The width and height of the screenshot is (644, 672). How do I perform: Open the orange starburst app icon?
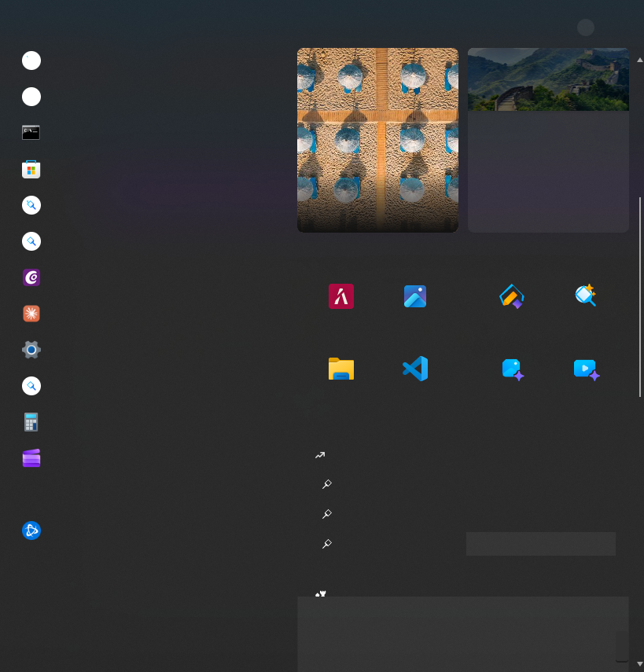pos(31,314)
